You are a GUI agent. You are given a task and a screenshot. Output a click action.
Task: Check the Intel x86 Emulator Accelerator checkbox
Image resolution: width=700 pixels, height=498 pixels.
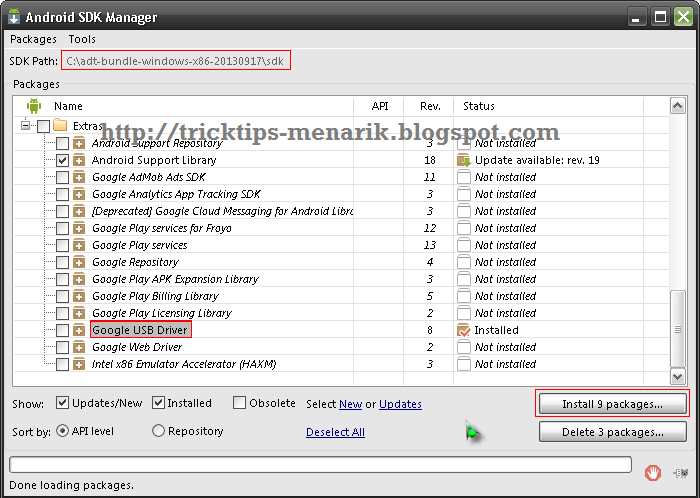(x=62, y=364)
